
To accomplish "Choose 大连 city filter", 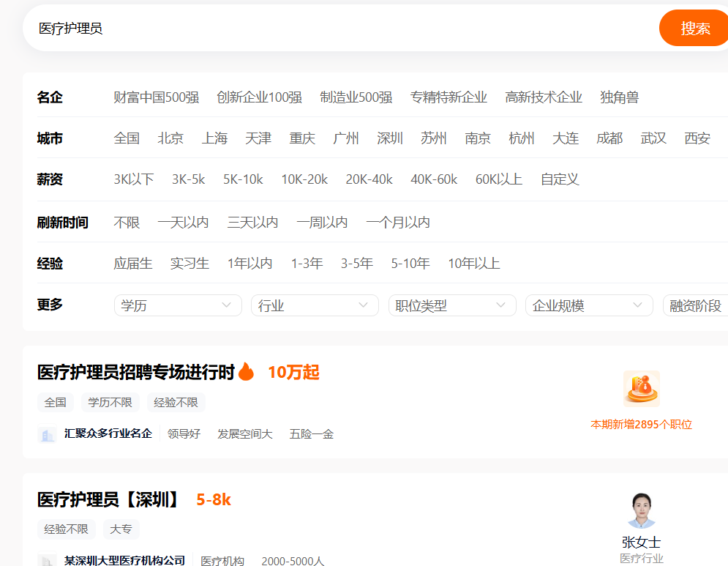I will [x=566, y=138].
